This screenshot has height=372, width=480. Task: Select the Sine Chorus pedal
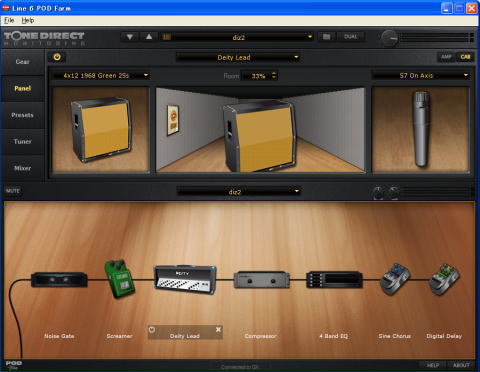coord(395,279)
